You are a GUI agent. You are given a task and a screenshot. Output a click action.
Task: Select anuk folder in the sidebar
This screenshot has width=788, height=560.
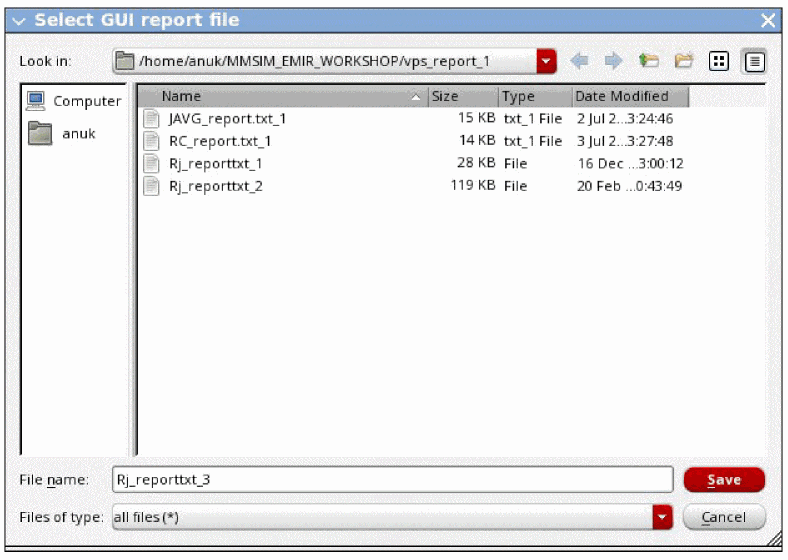61,134
